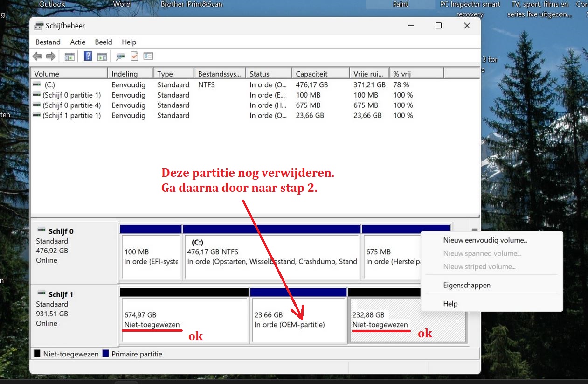Click the Schijf 1 disk label
This screenshot has height=384, width=588.
pyautogui.click(x=61, y=294)
